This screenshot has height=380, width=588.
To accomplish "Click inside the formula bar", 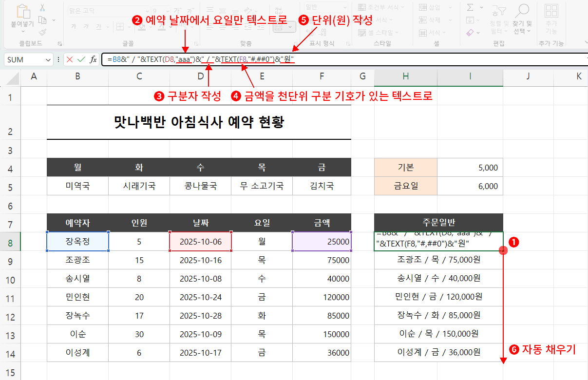I will tap(292, 59).
